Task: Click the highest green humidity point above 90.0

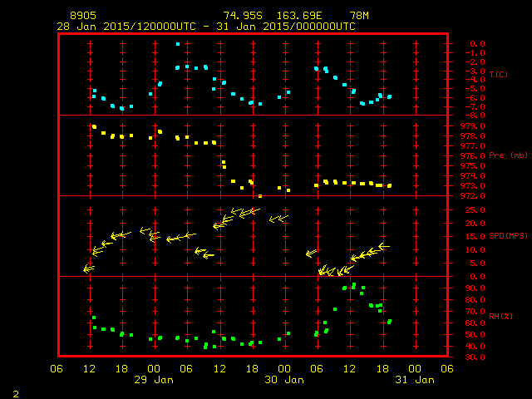Action: 354,284
